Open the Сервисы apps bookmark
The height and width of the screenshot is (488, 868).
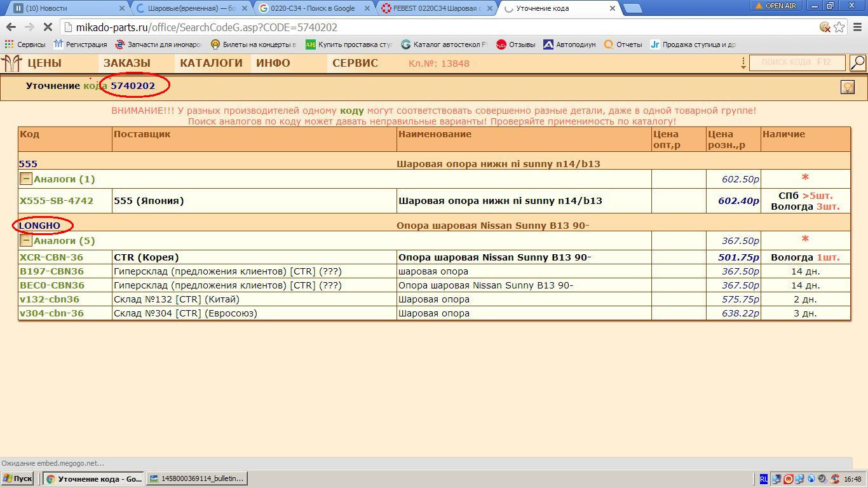point(25,44)
